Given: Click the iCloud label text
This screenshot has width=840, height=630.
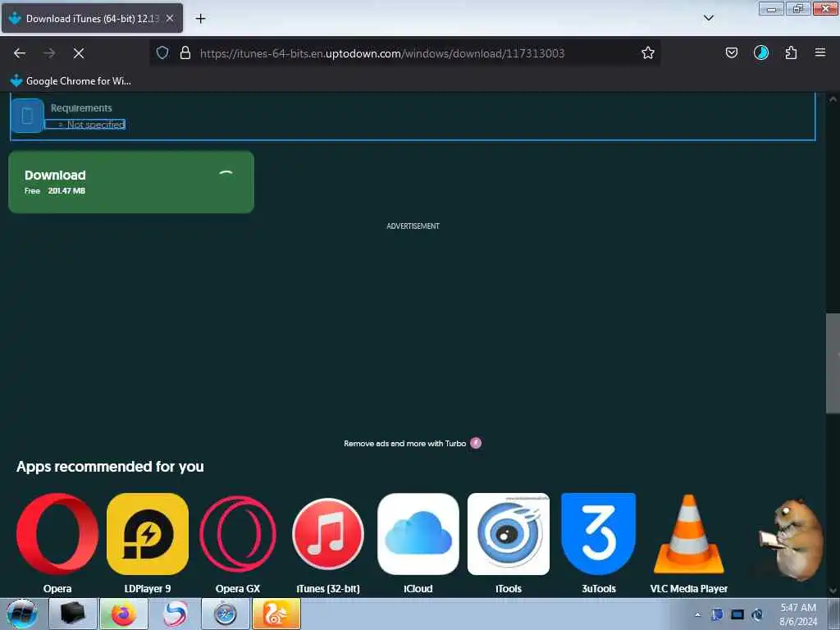Looking at the screenshot, I should (x=418, y=589).
